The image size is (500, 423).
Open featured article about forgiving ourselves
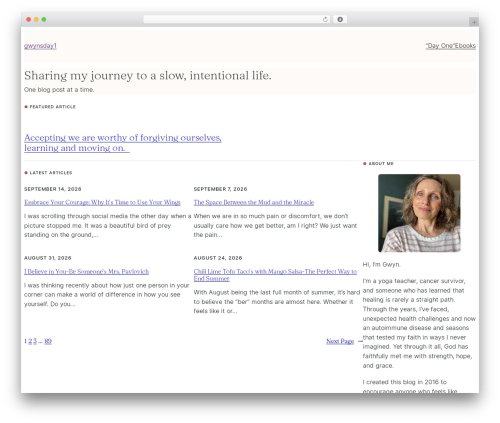click(123, 143)
